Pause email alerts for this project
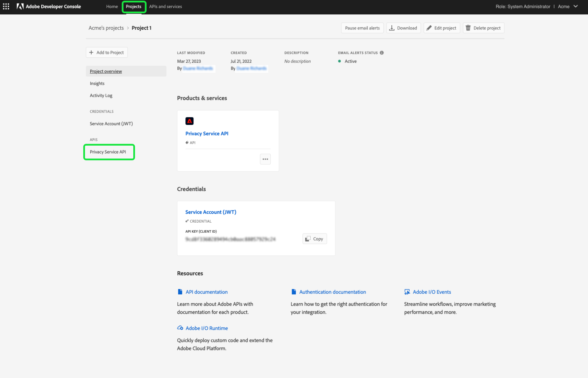This screenshot has height=378, width=588. click(x=362, y=28)
